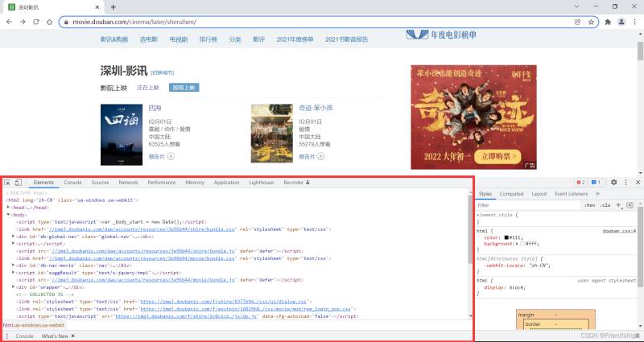Viewport: 644px width, 342px height.
Task: View site info via the lock icon
Action: point(66,23)
